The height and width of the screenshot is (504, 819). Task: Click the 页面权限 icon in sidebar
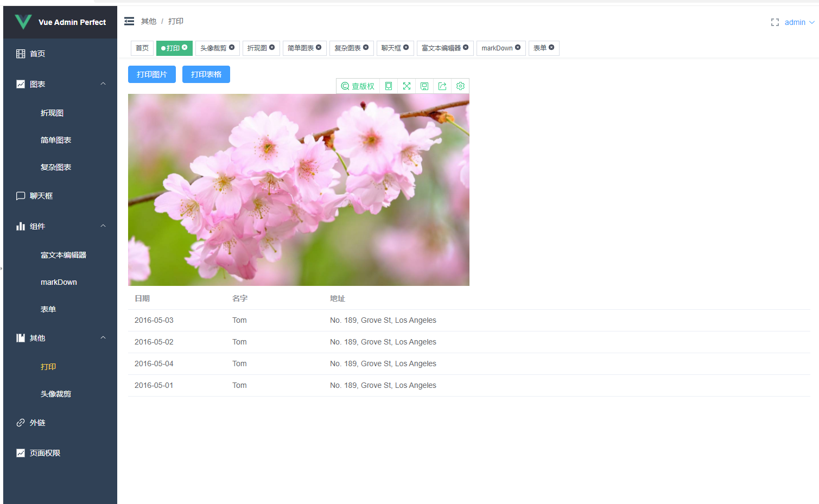pos(21,453)
